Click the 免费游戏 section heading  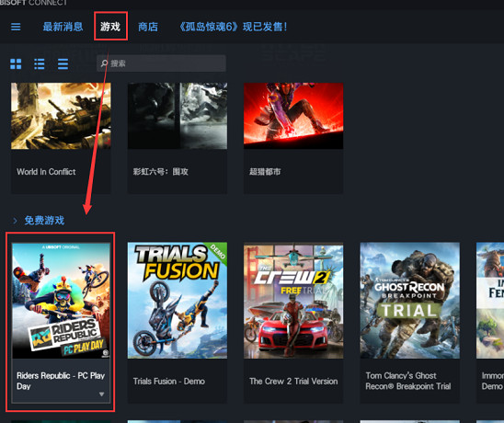point(44,221)
